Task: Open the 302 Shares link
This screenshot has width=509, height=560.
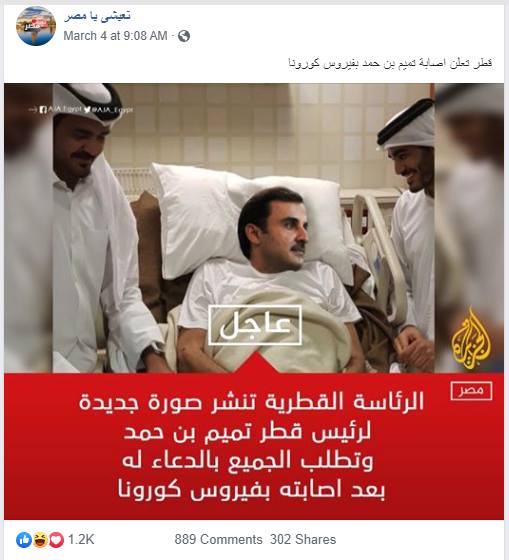Action: click(x=303, y=540)
